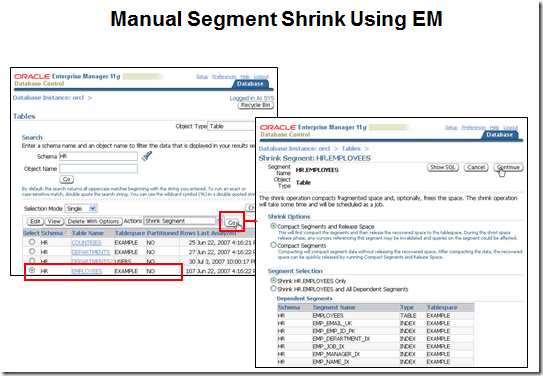Select Shrink HR.EMPLOYEES Only option
This screenshot has width=543, height=376.
point(273,280)
